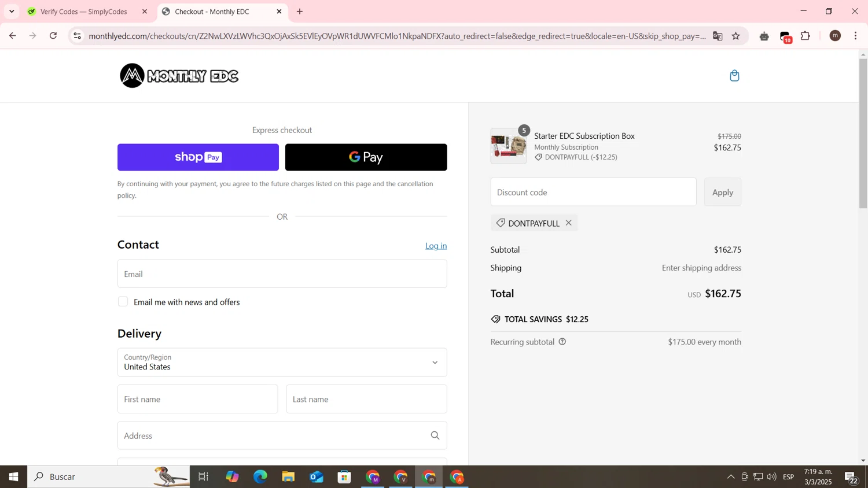Remove the DONTPAYFULL discount code
The image size is (868, 488).
tap(569, 223)
